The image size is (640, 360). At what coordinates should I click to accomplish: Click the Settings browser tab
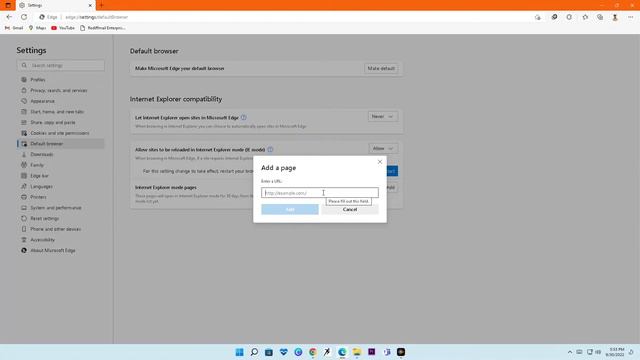point(56,5)
